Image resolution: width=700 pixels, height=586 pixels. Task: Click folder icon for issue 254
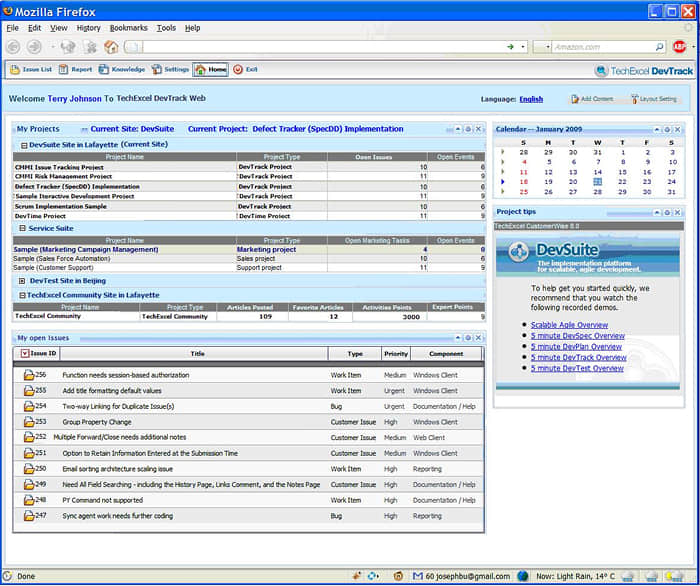tap(29, 406)
